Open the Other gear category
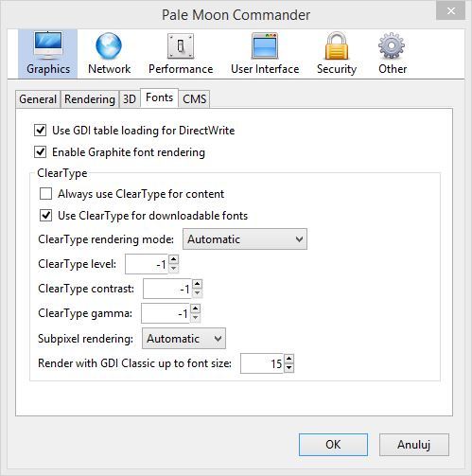The height and width of the screenshot is (476, 472). [x=393, y=54]
